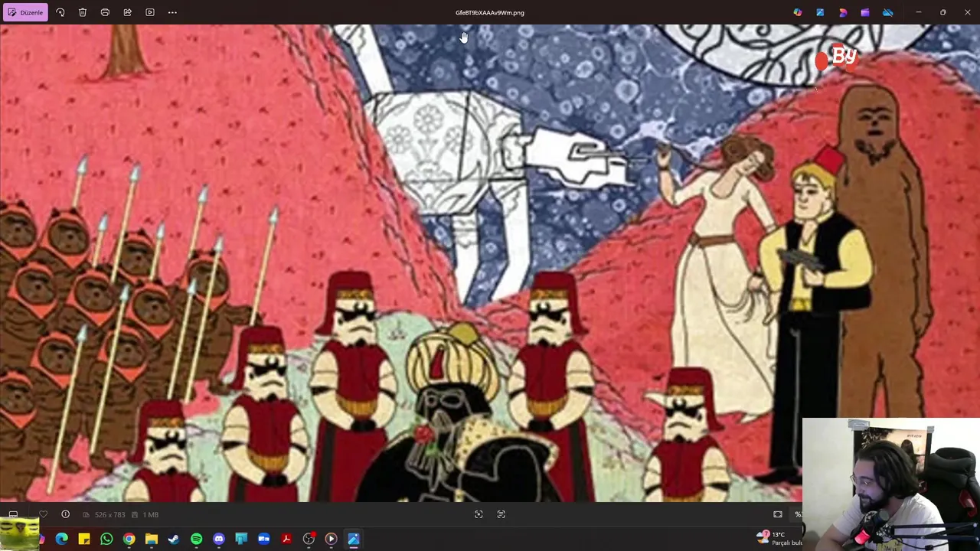This screenshot has height=551, width=980.
Task: Show file info with the info icon
Action: 65,514
